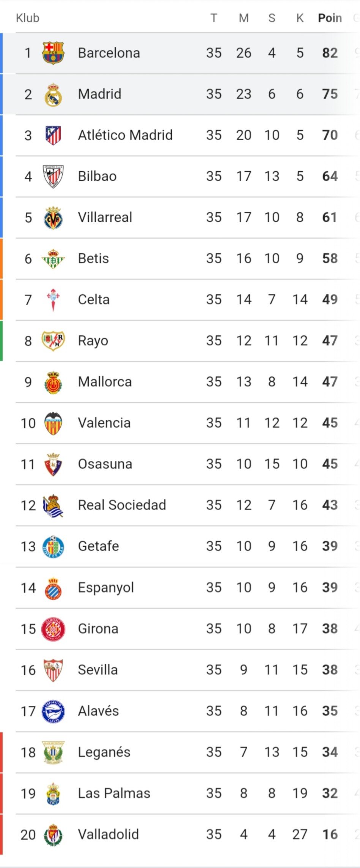Click the Bilbao club crest
360x868 pixels.
pos(53,176)
